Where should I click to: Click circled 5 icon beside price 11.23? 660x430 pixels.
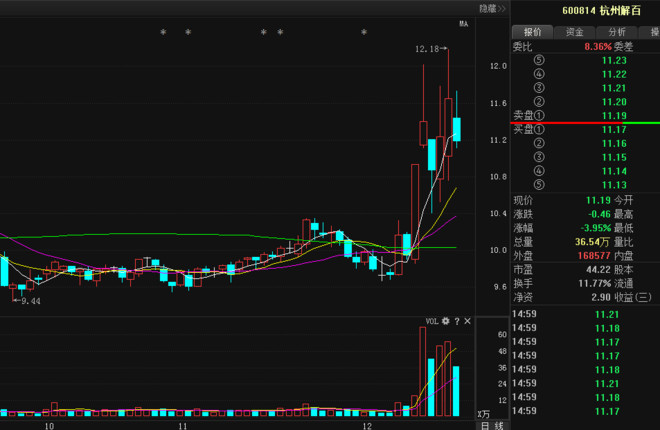539,60
